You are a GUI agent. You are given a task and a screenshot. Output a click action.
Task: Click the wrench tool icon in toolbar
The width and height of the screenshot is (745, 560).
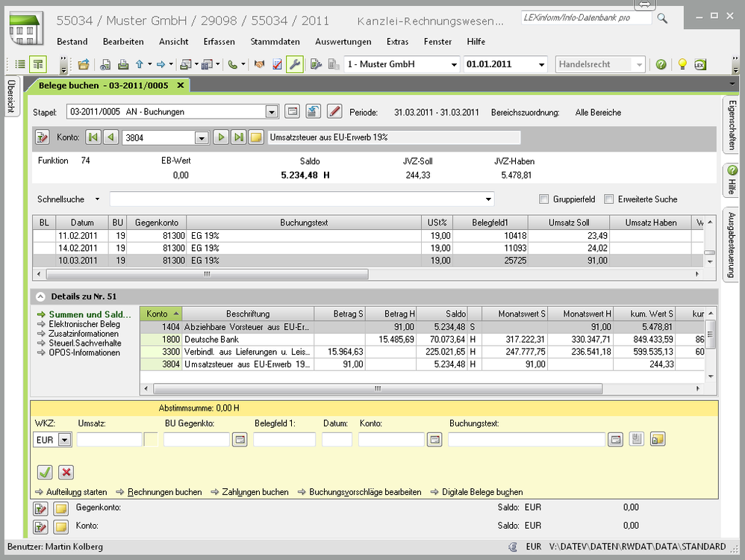(x=295, y=64)
